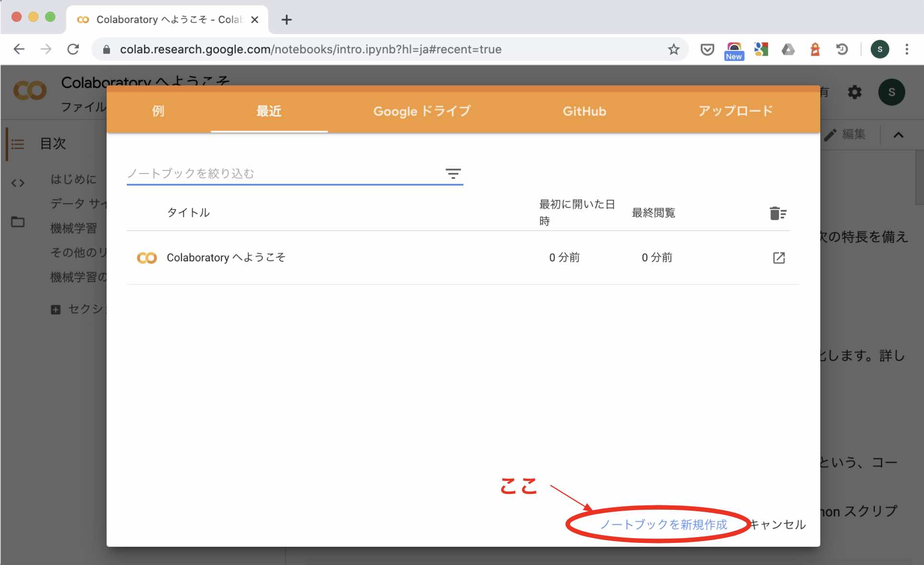Open the Colaboratory へようこそ notebook row
This screenshot has height=565, width=924.
point(462,258)
